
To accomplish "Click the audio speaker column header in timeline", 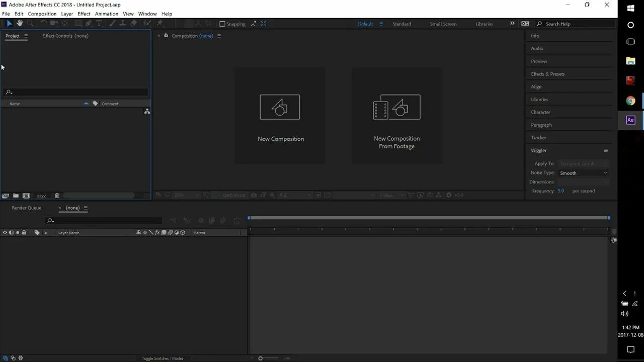I will pos(11,233).
